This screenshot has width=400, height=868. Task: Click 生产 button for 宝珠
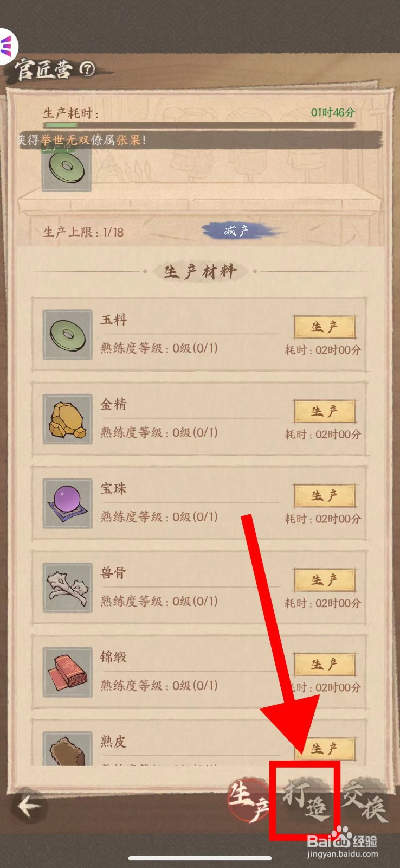click(x=325, y=495)
